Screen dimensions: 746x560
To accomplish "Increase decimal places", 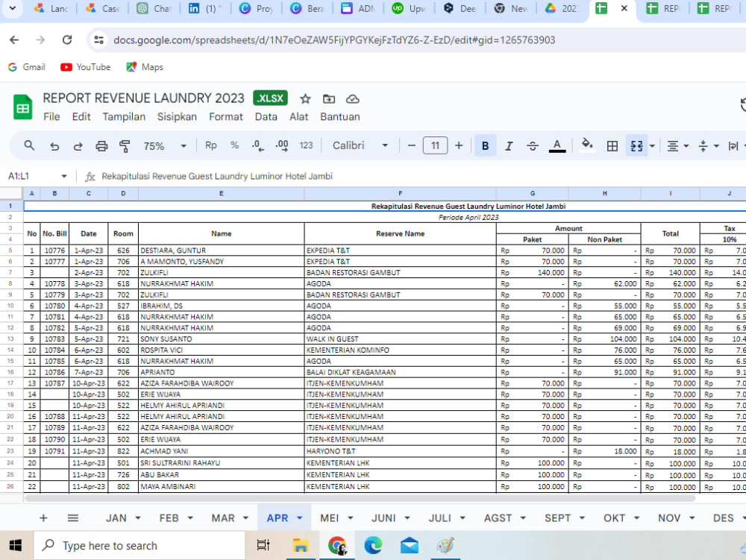I will pos(282,146).
